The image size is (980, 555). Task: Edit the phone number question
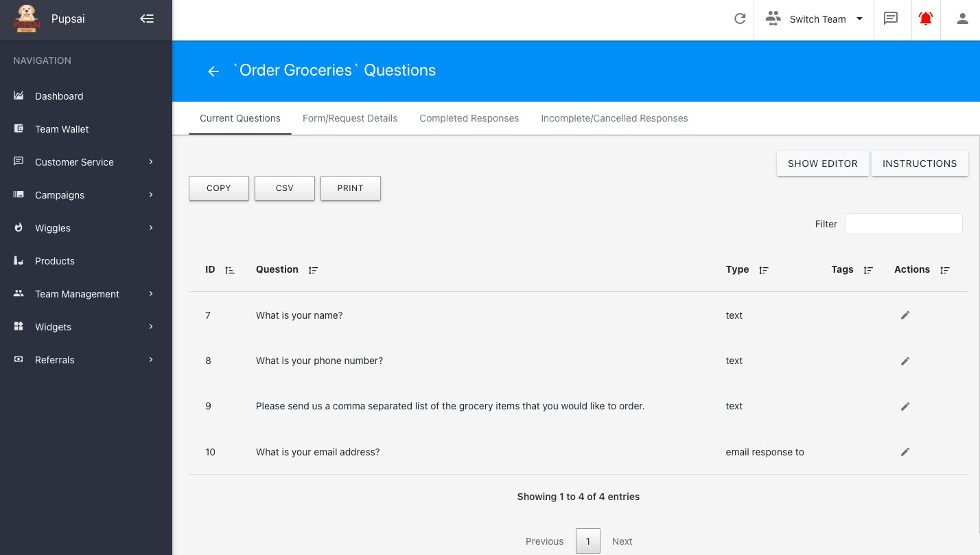pyautogui.click(x=905, y=361)
